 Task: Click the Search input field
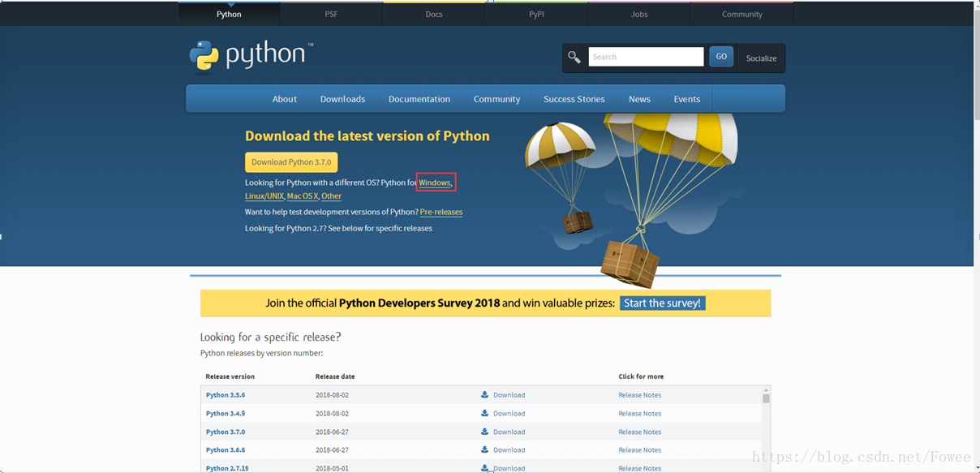point(646,57)
